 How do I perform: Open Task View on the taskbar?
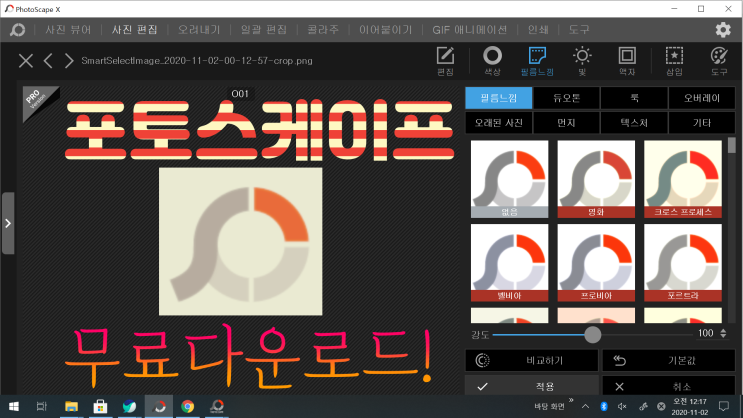point(42,406)
